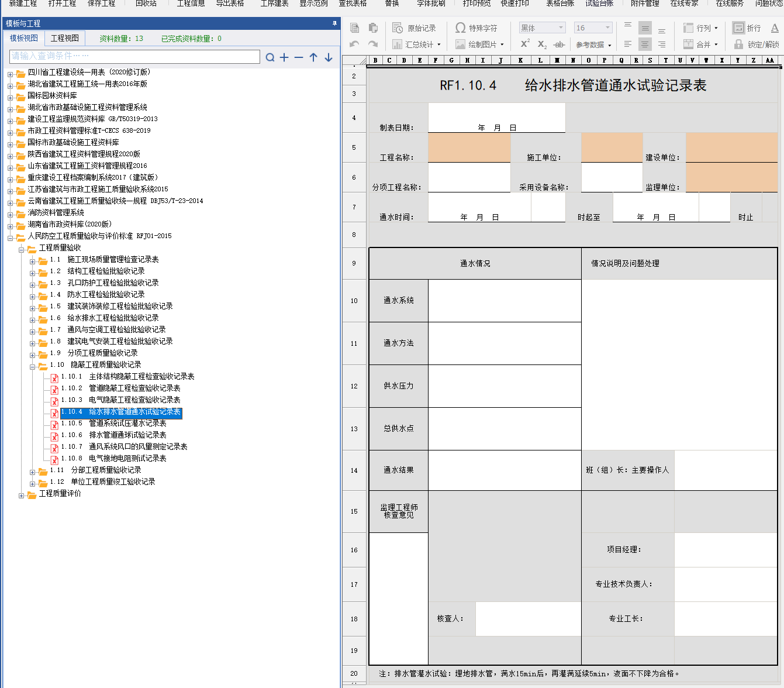Click the 请输入查询条件 search input field
This screenshot has width=784, height=688.
134,56
